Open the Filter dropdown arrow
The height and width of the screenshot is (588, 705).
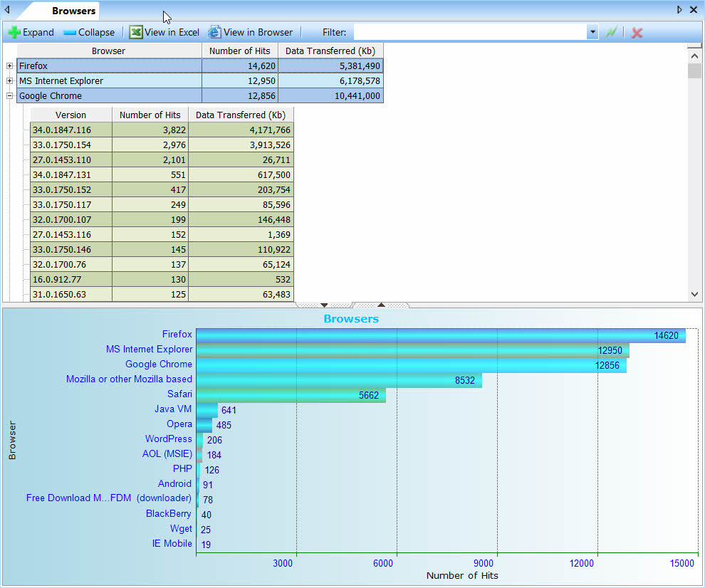(x=592, y=32)
